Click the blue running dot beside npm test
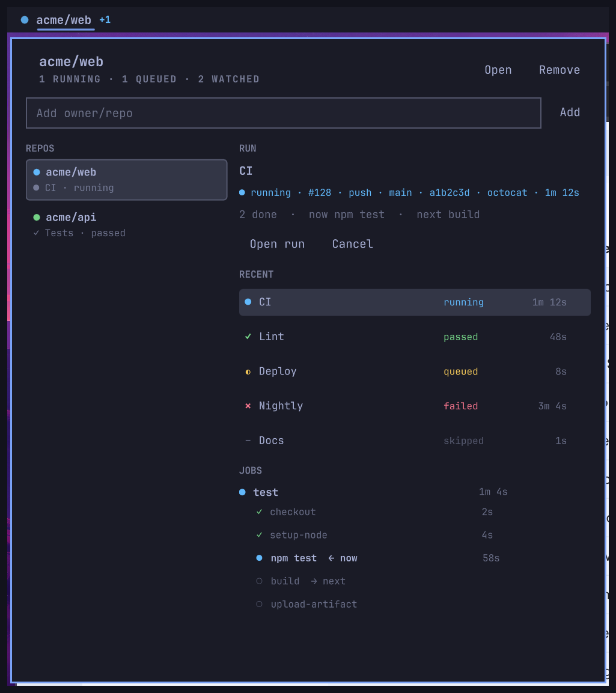 pos(260,558)
